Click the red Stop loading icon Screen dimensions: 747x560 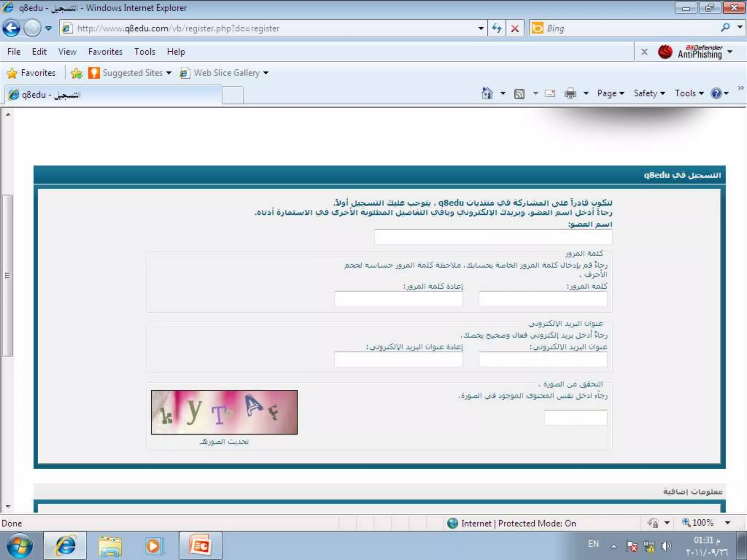click(515, 28)
